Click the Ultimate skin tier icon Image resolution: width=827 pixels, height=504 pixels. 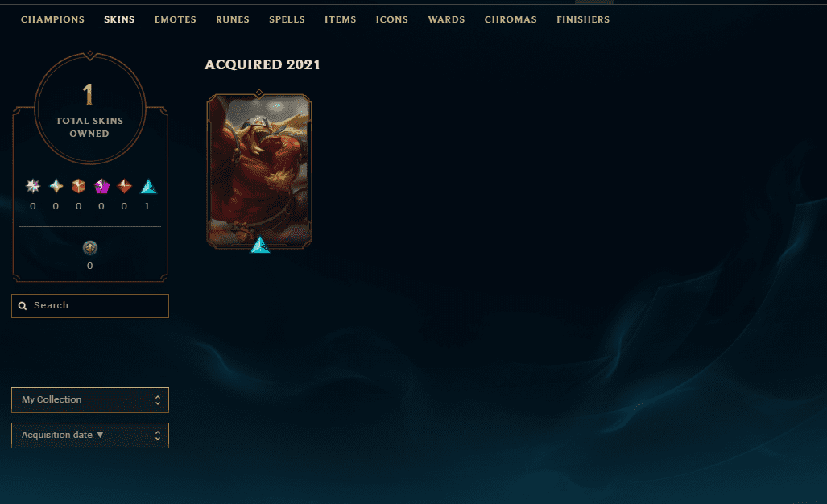click(33, 186)
